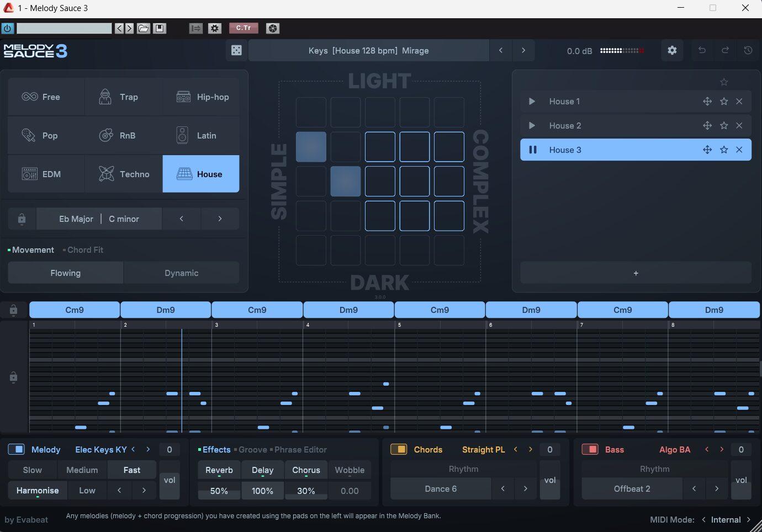
Task: Choose Dynamic movement mode
Action: [x=181, y=273]
